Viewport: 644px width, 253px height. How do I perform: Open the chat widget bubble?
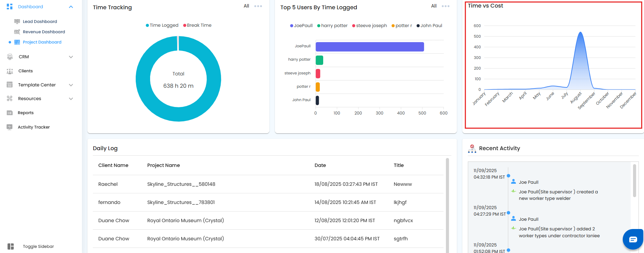633,239
